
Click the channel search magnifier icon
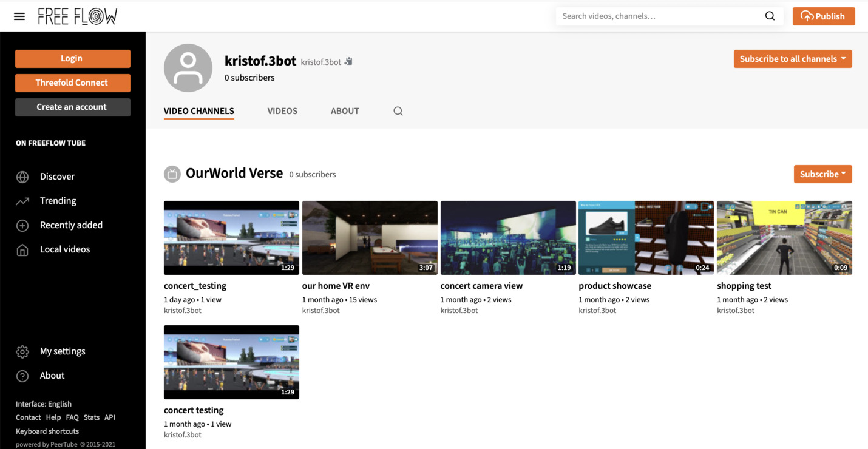click(x=398, y=111)
